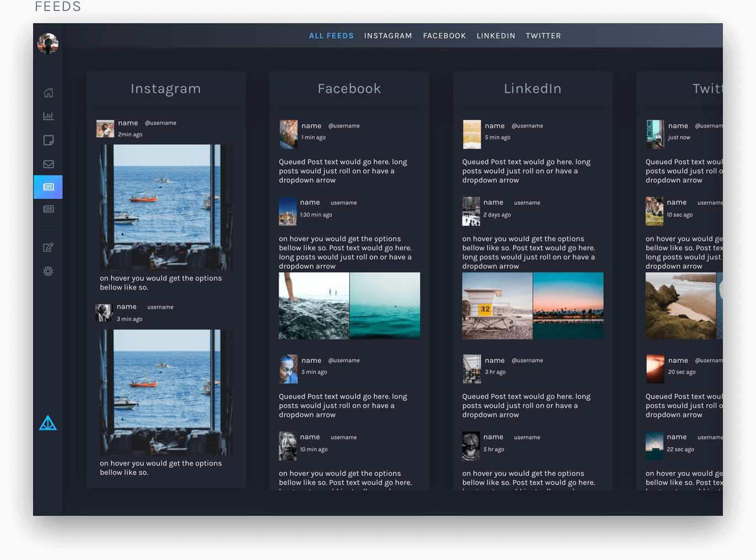Click the '3 hr ago' timestamp in LinkedIn column

point(496,372)
